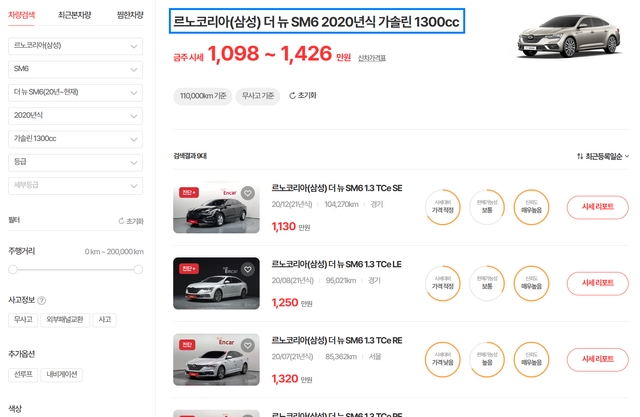Screen dimensions: 640x417
Task: Click the 가격 적정 gauge for SE listing
Action: tap(443, 207)
